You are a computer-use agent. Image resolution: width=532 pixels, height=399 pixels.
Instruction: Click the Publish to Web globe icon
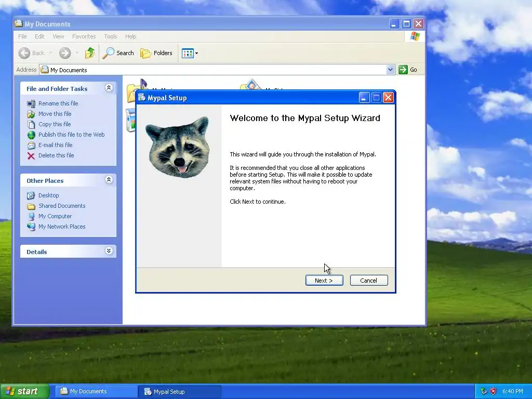click(31, 135)
